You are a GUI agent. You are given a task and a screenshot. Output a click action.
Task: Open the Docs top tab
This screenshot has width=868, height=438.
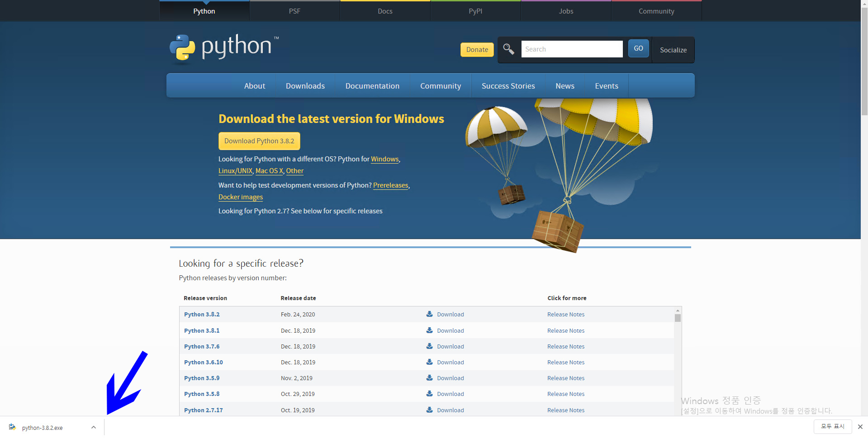[385, 11]
